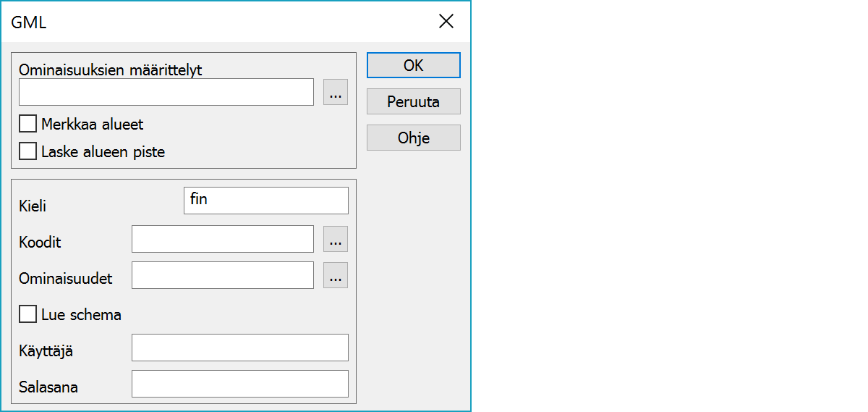Click the Laske alueen piste label
Screen dimensions: 868x412
[103, 152]
